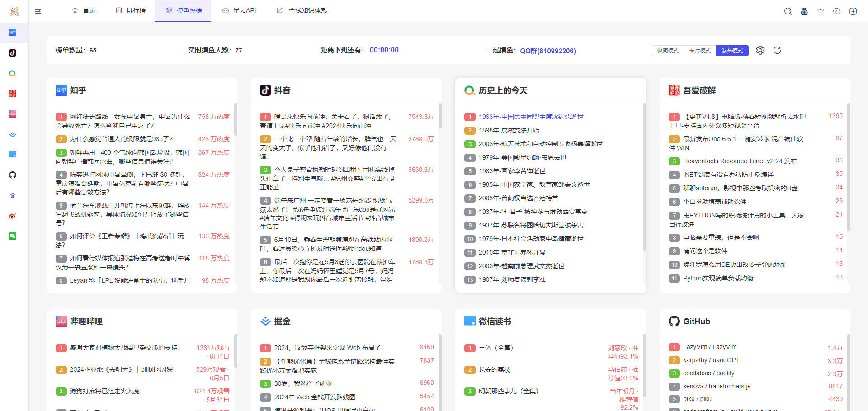Select the 微信读书 icon in the sidebar

[13, 155]
